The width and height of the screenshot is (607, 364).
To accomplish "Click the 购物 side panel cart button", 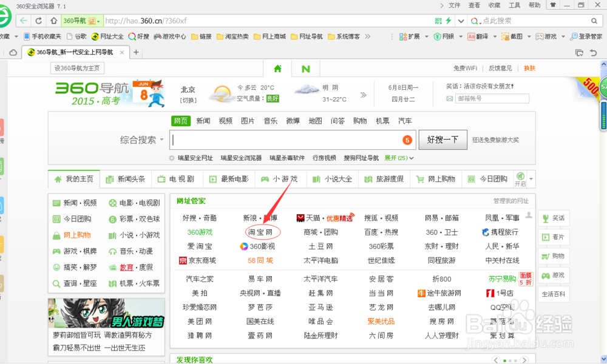I will tap(554, 256).
